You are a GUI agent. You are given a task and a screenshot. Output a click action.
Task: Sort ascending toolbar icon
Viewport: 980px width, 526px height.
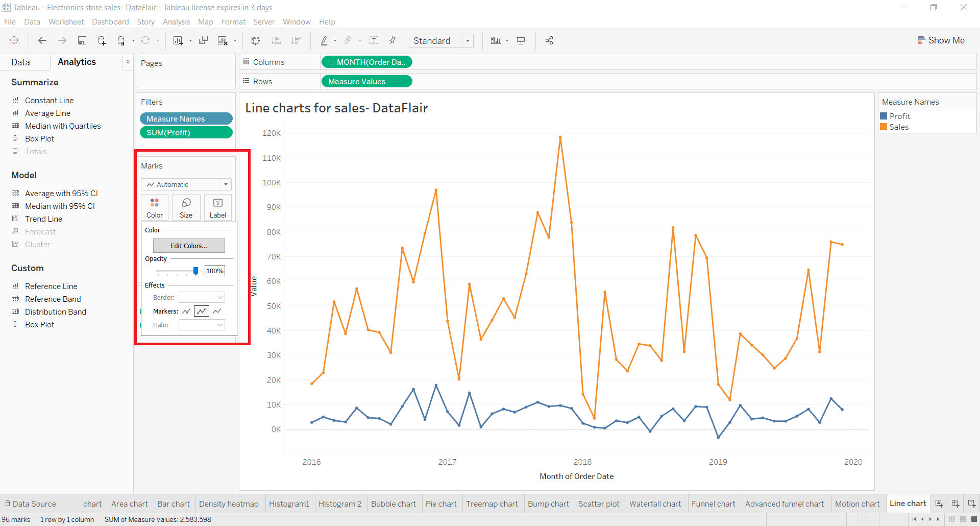[x=276, y=40]
